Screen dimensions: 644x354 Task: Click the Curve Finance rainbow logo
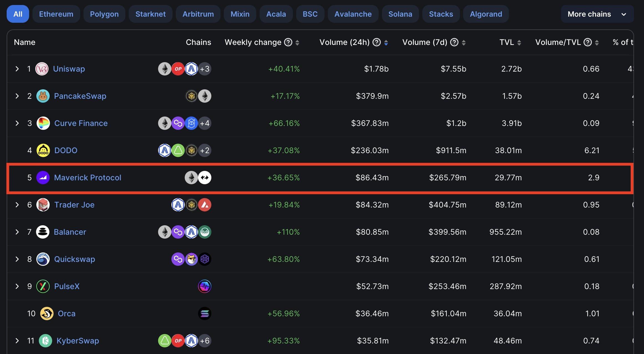point(43,123)
